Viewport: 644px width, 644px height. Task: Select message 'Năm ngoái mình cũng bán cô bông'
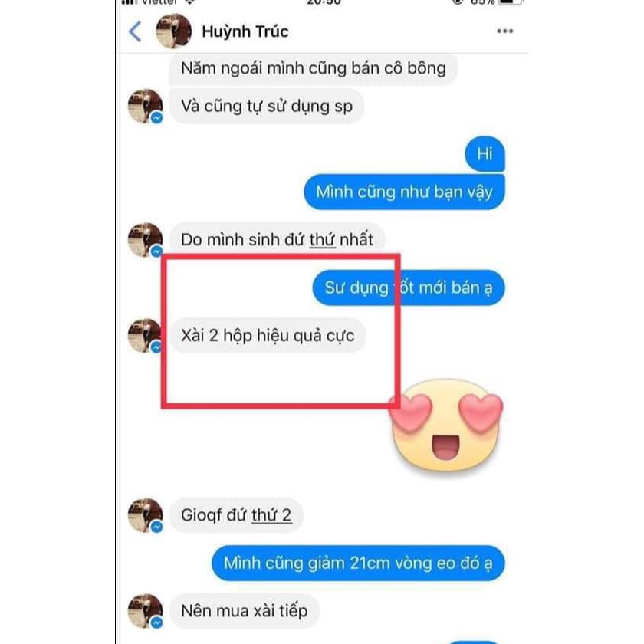tap(314, 68)
